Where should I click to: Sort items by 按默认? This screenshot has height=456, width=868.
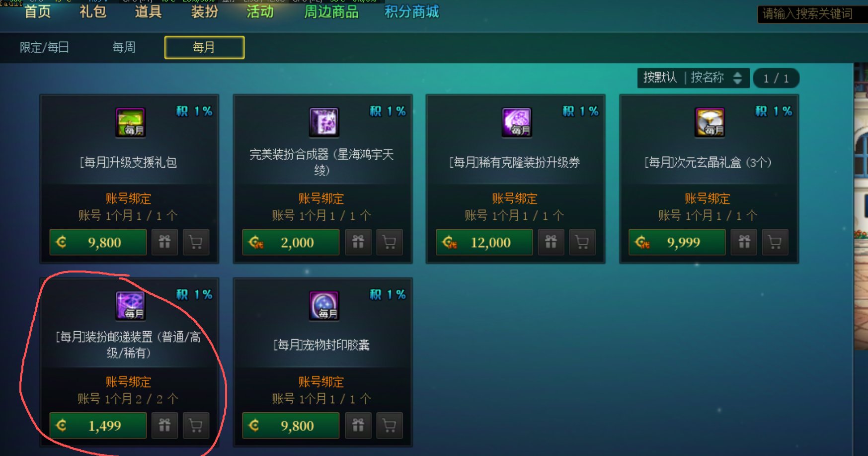(660, 78)
